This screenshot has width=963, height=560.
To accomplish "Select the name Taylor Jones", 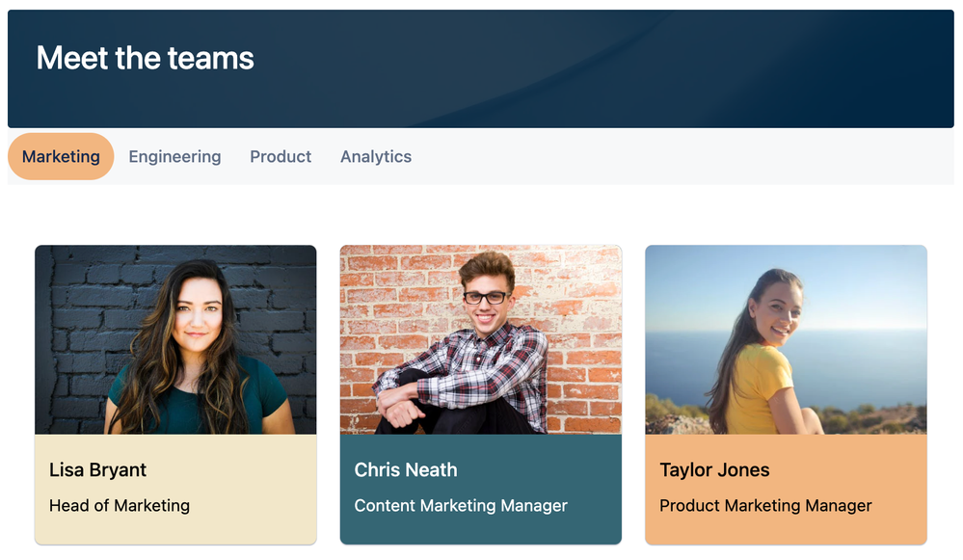I will 714,469.
